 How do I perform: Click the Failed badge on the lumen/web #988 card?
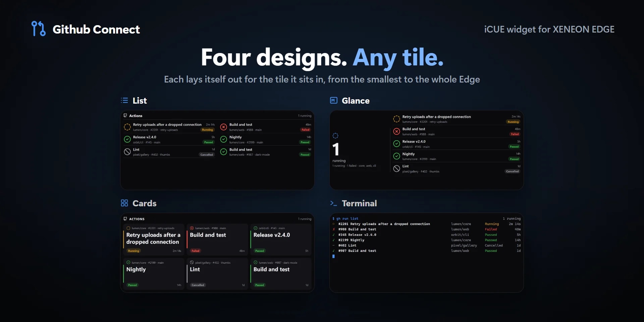click(196, 251)
